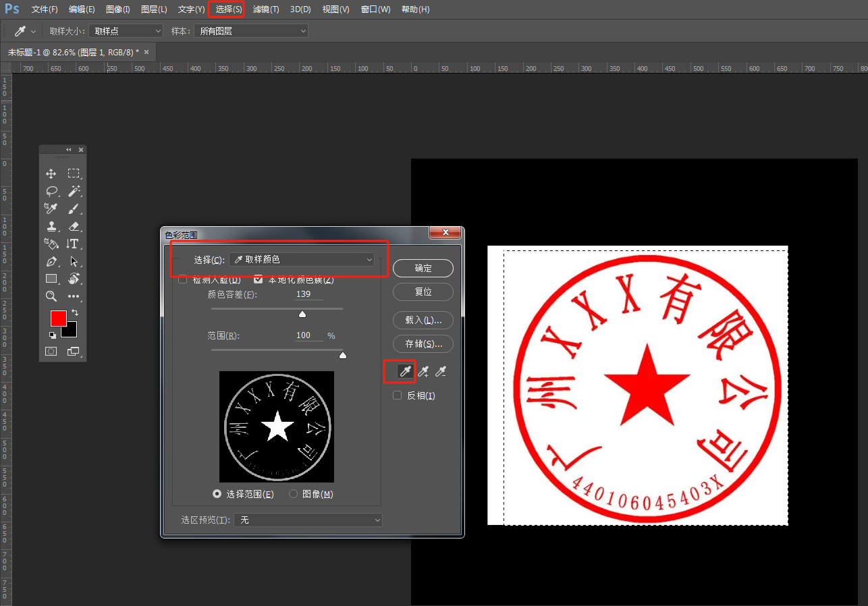Select the Path Selection arrow tool
This screenshot has width=868, height=606.
(x=74, y=261)
